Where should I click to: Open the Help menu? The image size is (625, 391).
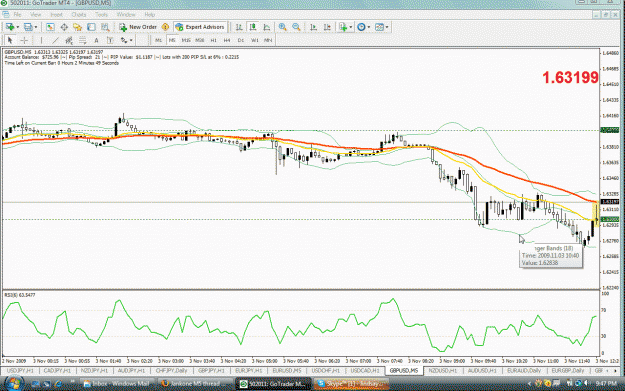pyautogui.click(x=149, y=14)
